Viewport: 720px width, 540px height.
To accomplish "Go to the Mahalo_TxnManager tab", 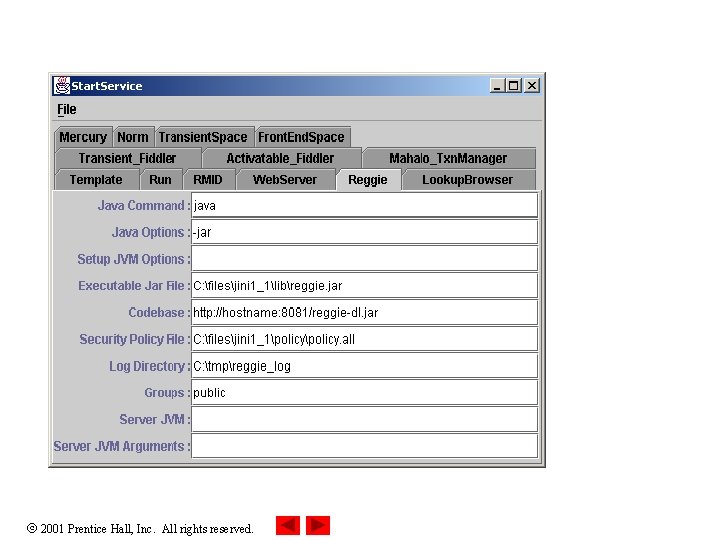I will coord(448,158).
